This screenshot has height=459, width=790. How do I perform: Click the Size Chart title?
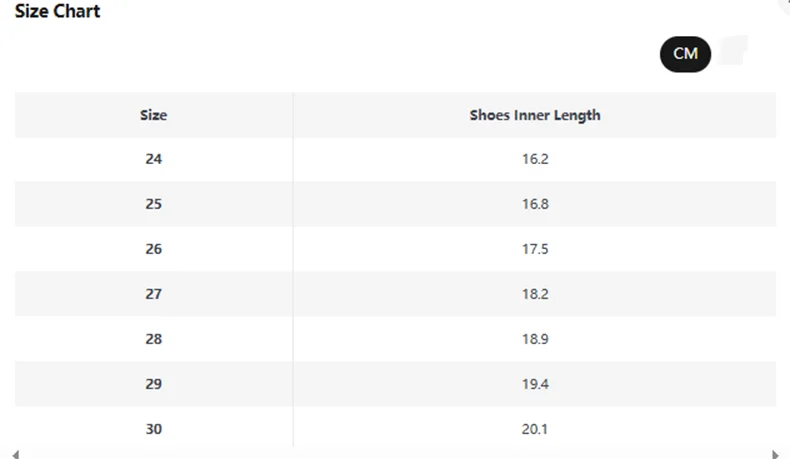pos(57,11)
